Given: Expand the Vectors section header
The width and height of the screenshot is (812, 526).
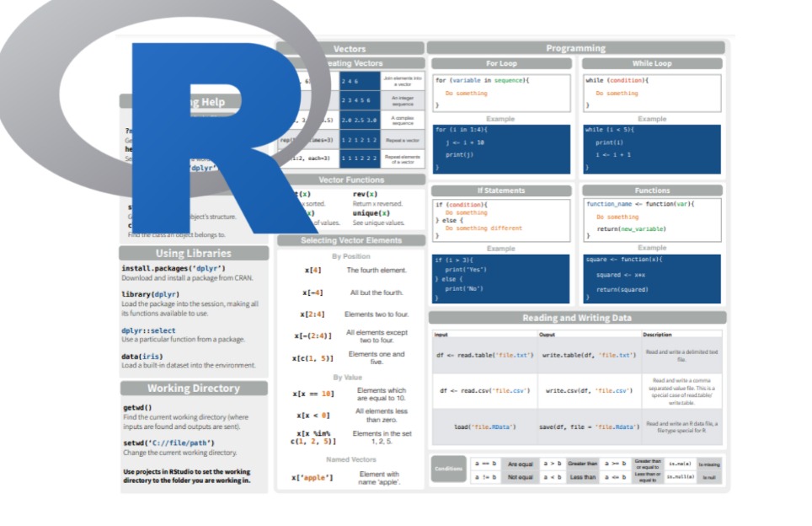Looking at the screenshot, I should 349,48.
